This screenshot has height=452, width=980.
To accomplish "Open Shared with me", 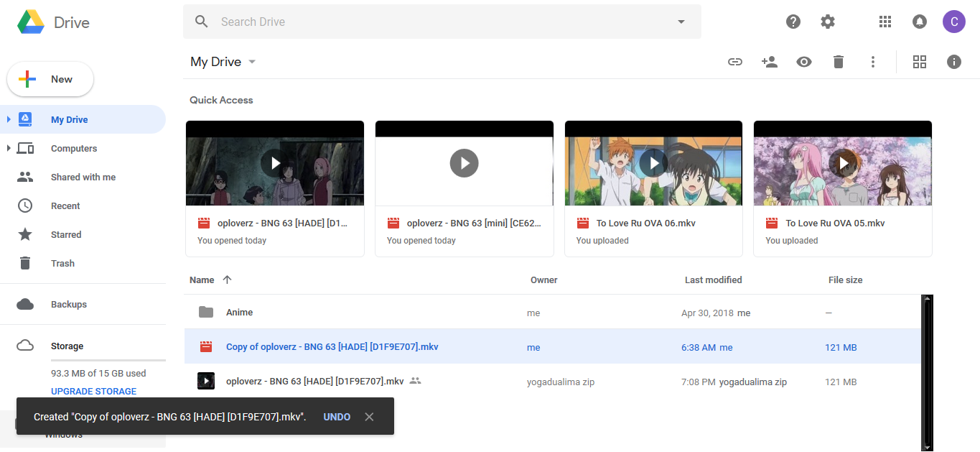I will tap(83, 177).
